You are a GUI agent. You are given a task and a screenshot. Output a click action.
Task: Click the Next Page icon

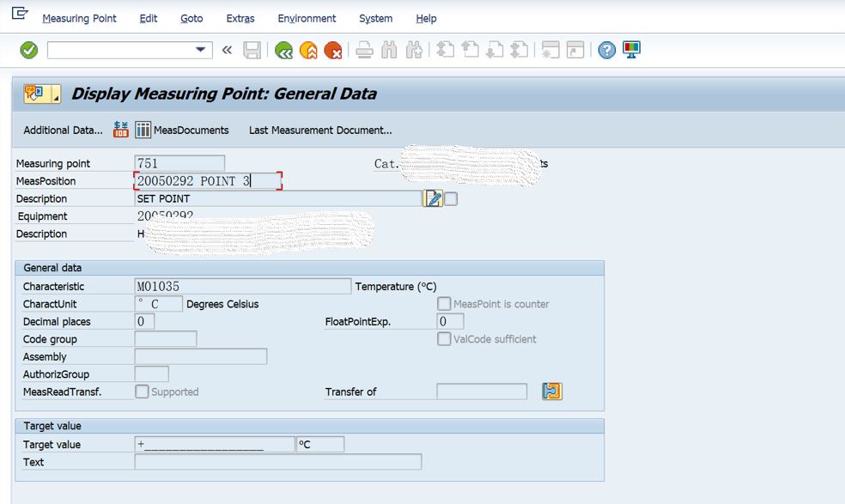495,50
